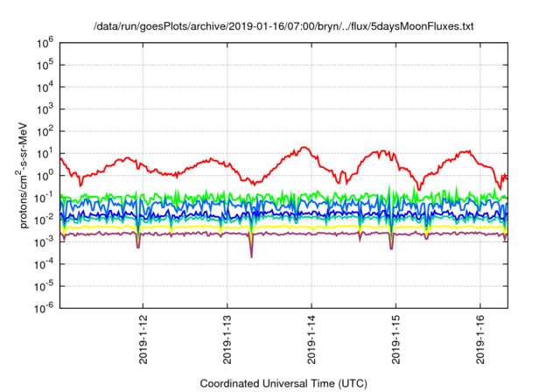Click the 2019-1-16 date tick label
Image resolution: width=560 pixels, height=392 pixels.
[x=480, y=339]
